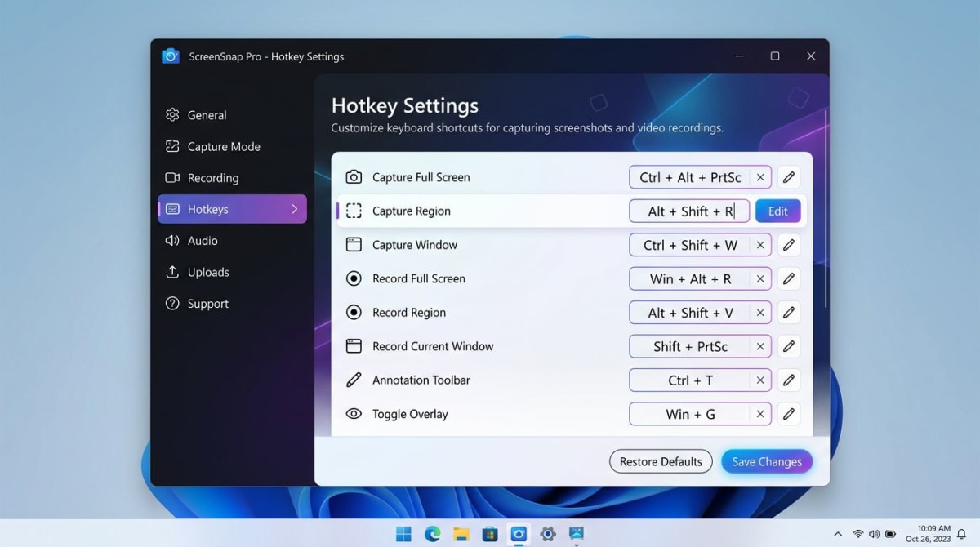Image resolution: width=980 pixels, height=547 pixels.
Task: Click Save Changes
Action: [767, 461]
